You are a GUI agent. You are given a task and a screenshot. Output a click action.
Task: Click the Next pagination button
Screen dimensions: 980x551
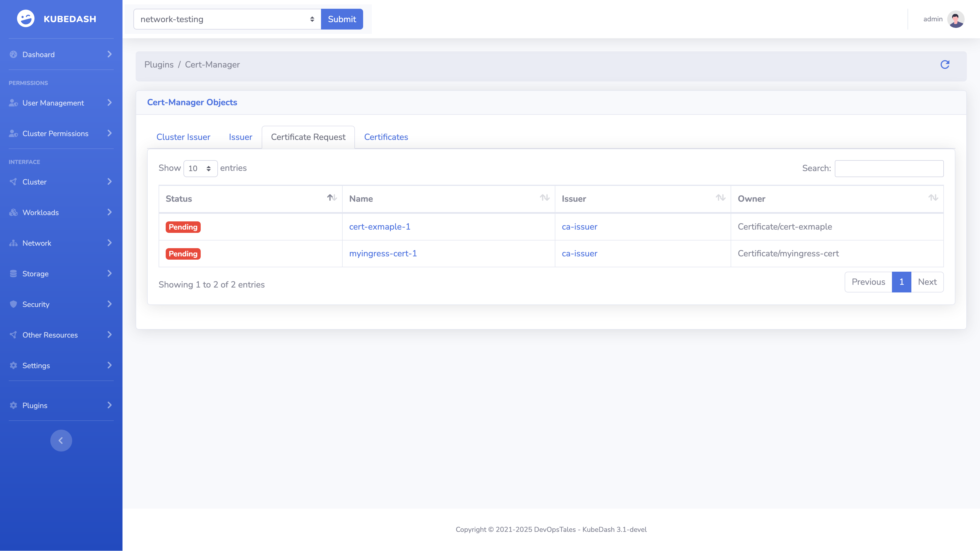click(927, 282)
